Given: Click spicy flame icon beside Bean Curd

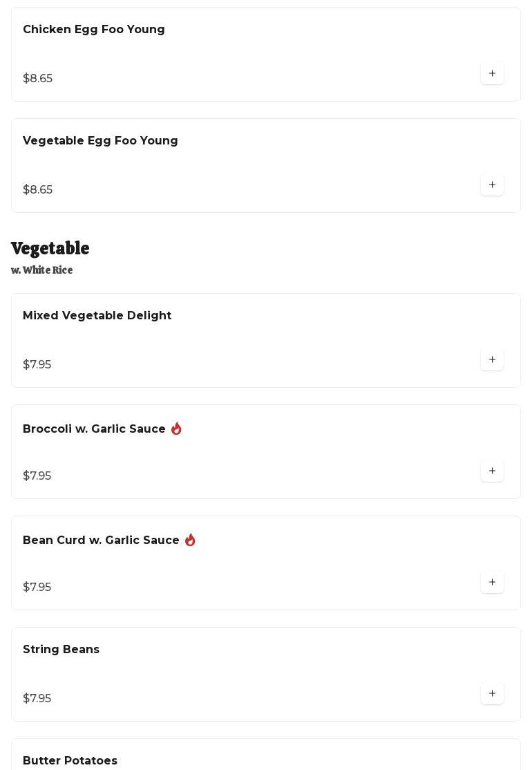Looking at the screenshot, I should click(190, 540).
